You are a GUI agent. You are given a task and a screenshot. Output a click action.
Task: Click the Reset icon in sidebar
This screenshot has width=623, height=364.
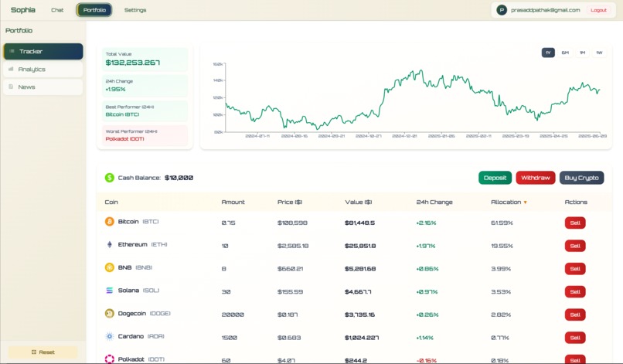pyautogui.click(x=34, y=352)
